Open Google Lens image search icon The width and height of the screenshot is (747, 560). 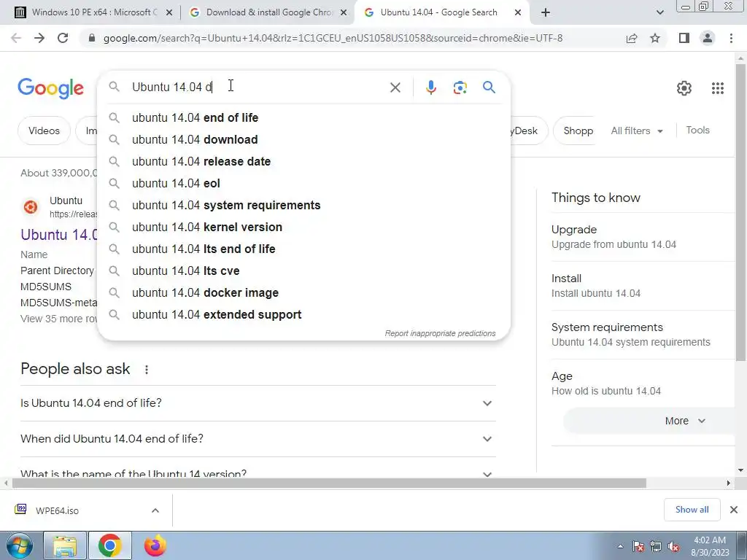460,87
